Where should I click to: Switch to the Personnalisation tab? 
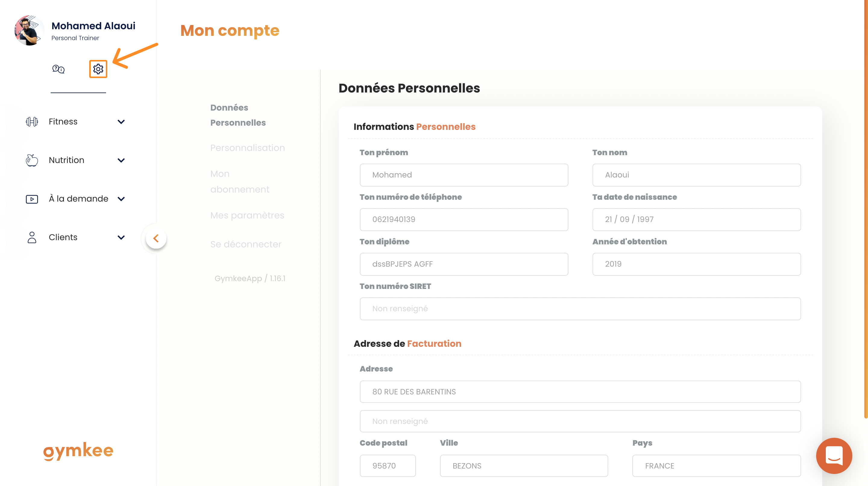247,148
